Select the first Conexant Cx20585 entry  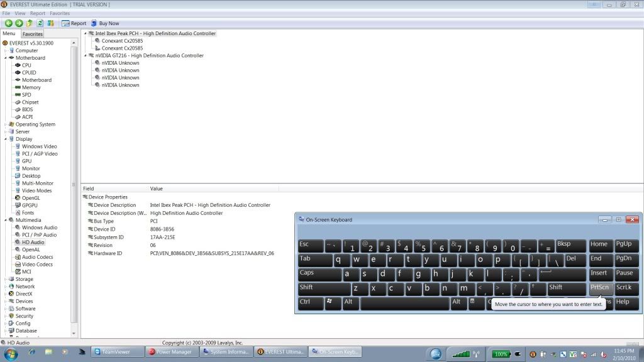pos(122,41)
